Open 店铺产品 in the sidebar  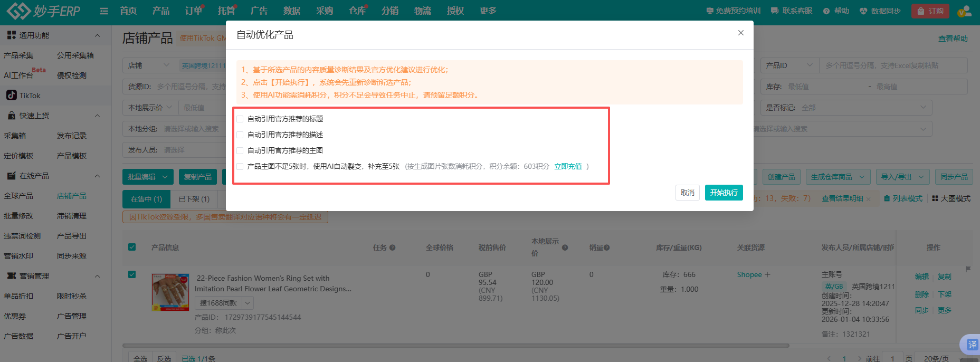[x=72, y=196]
